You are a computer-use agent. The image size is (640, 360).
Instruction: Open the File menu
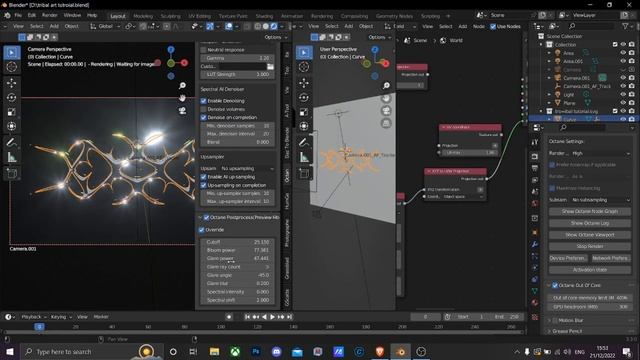coord(18,16)
